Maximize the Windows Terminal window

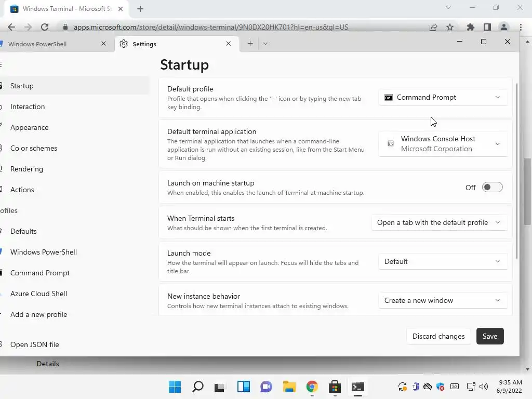pyautogui.click(x=484, y=42)
